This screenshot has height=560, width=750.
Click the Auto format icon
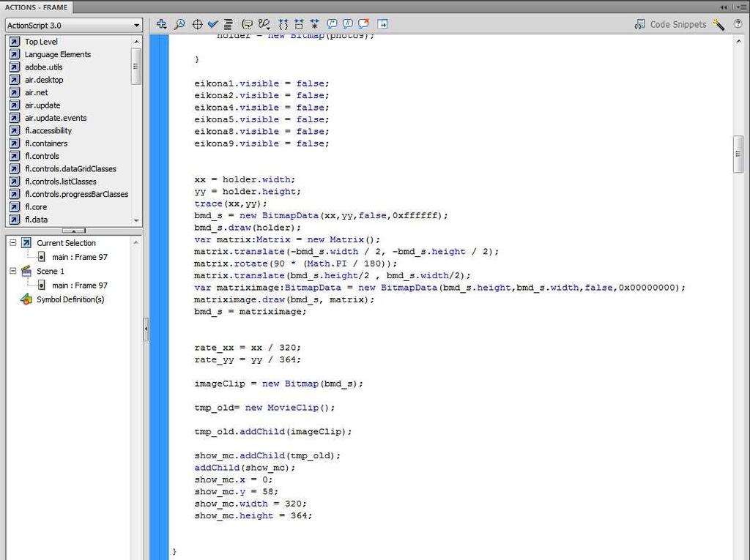[x=229, y=24]
